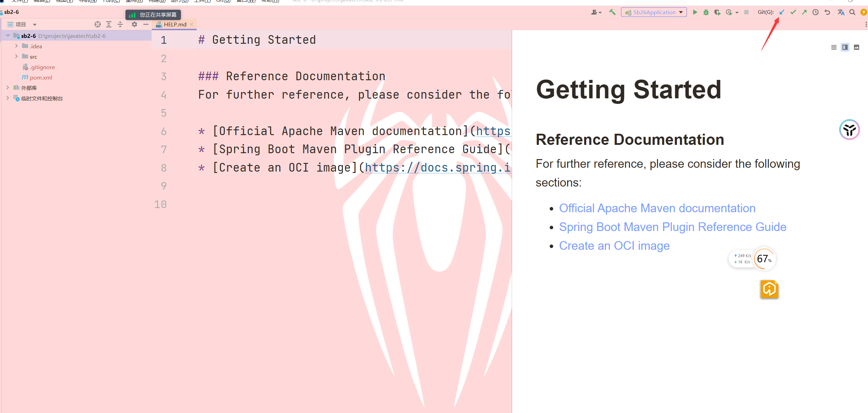Click the orange hexagon floating widget

tap(769, 289)
